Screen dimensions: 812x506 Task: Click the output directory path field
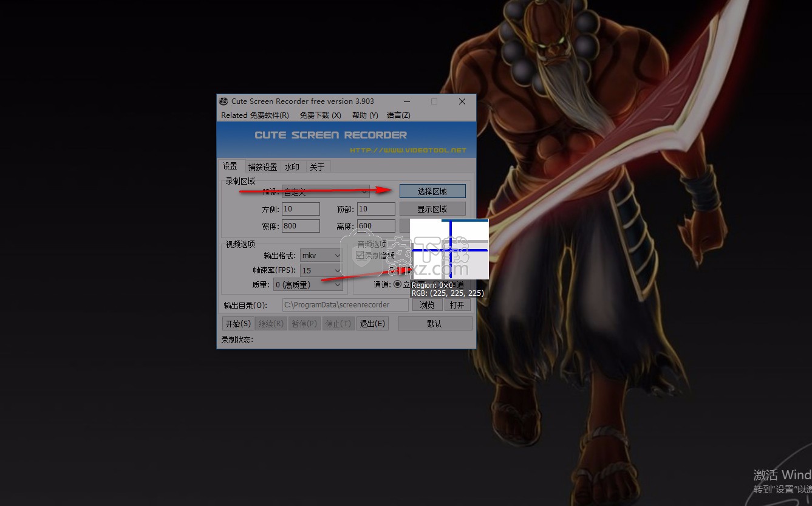point(346,305)
